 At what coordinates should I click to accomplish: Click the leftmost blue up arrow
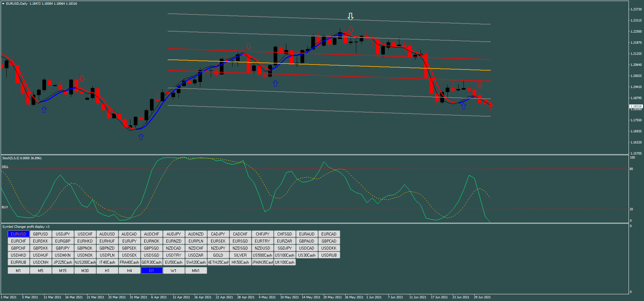pyautogui.click(x=44, y=110)
